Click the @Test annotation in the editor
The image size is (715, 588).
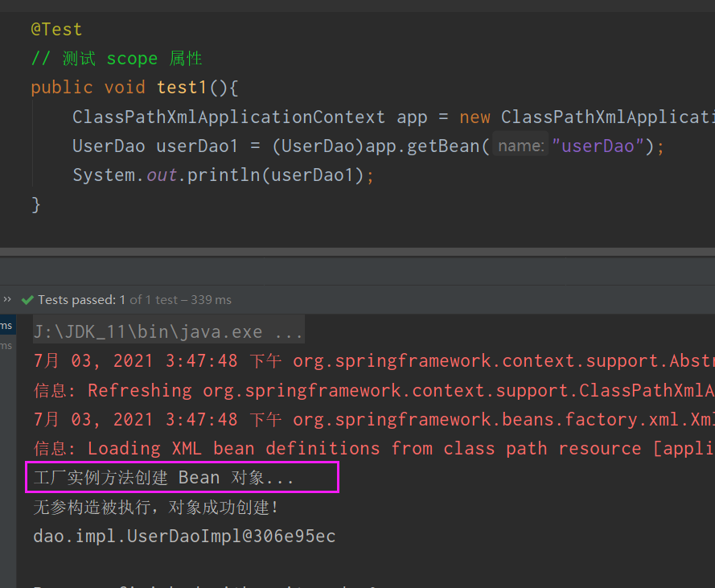56,30
